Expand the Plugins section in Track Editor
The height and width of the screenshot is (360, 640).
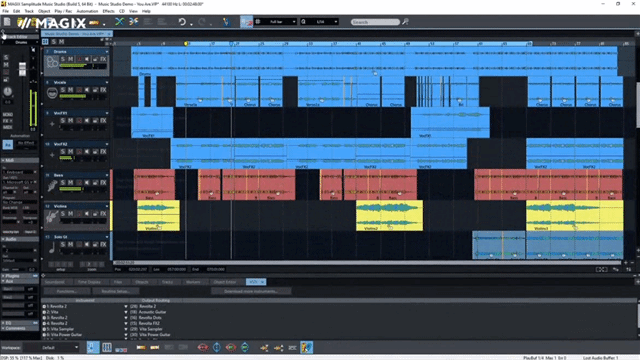pos(3,276)
